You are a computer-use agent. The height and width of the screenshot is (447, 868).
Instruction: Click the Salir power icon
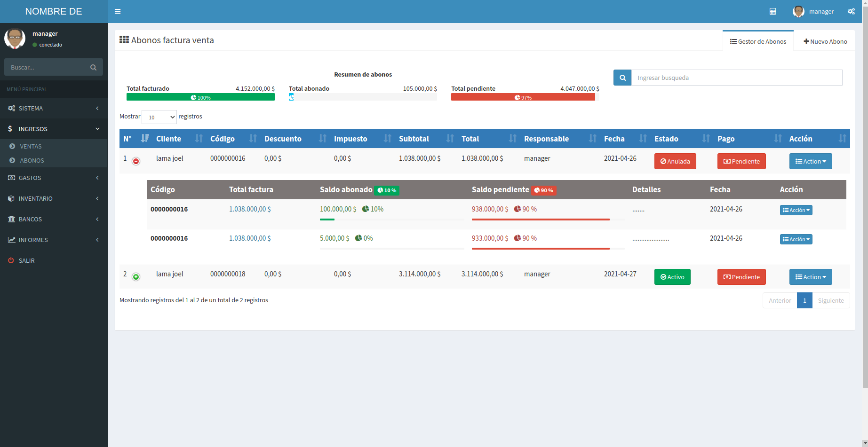coord(11,260)
